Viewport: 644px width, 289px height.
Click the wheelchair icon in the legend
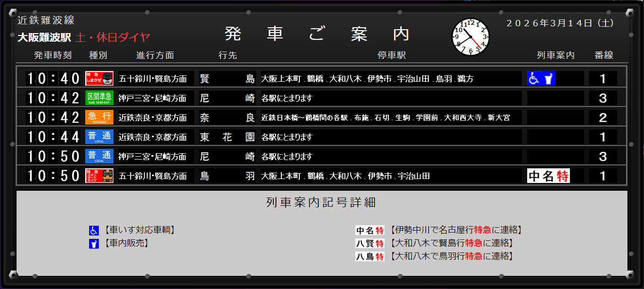(93, 231)
